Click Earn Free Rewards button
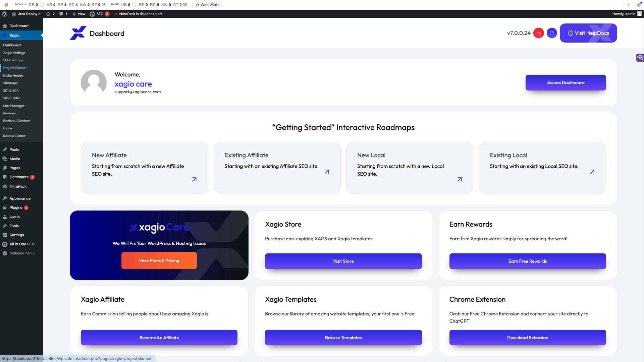This screenshot has height=362, width=644. [x=528, y=261]
